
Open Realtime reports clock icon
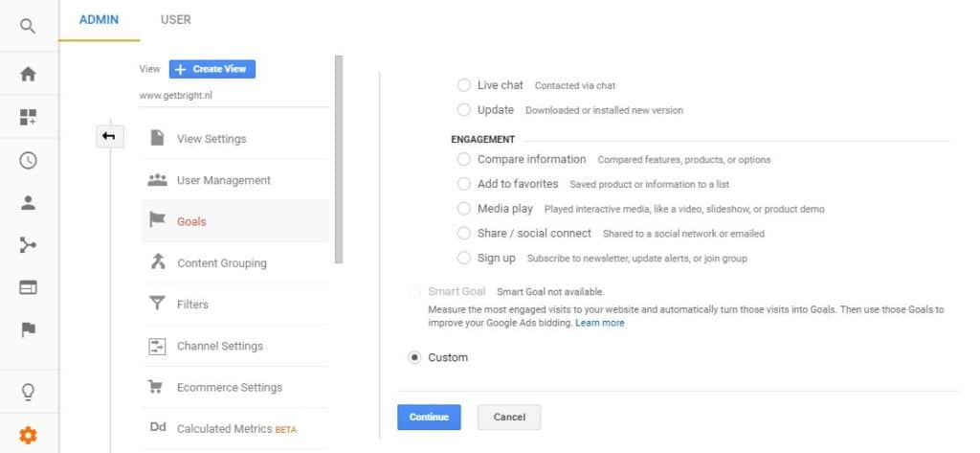28,160
